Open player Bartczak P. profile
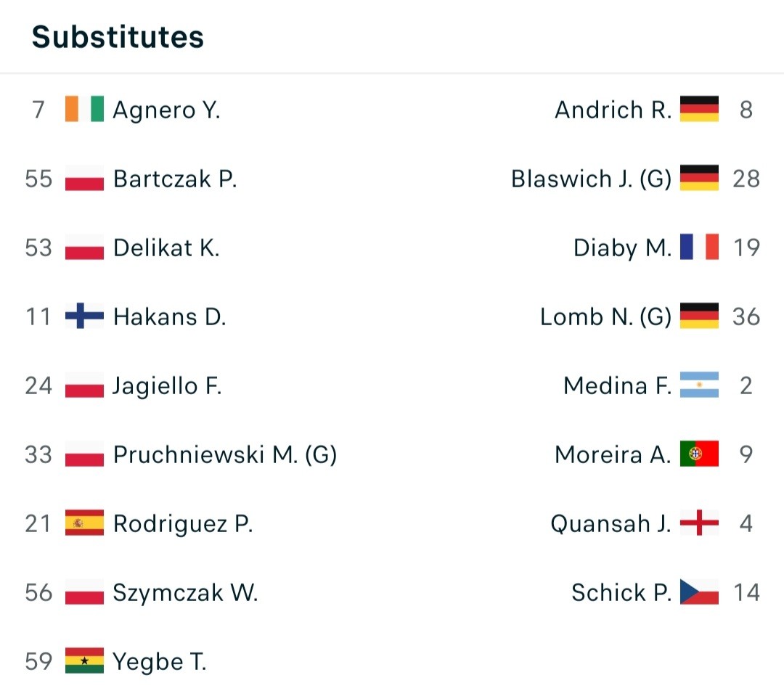The width and height of the screenshot is (784, 699). (175, 179)
